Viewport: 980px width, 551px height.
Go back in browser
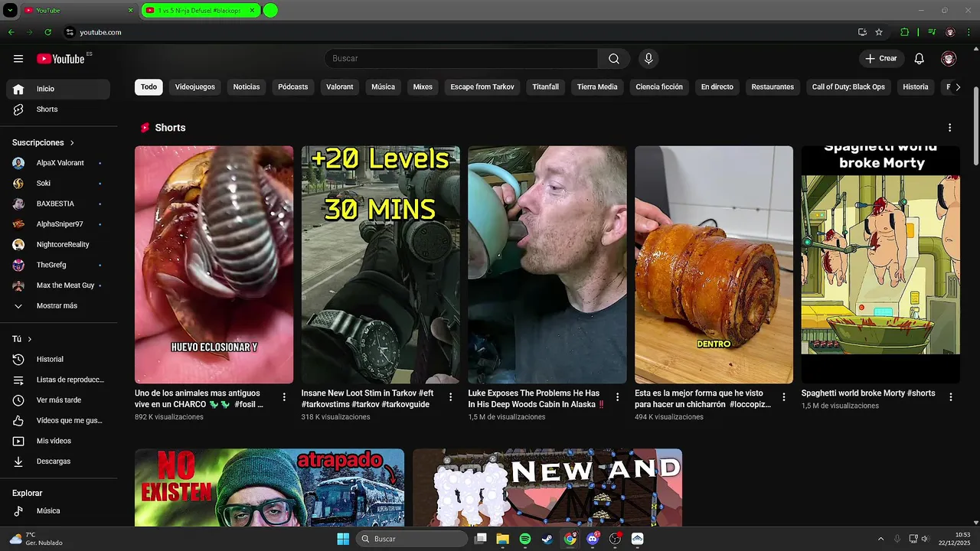click(11, 32)
